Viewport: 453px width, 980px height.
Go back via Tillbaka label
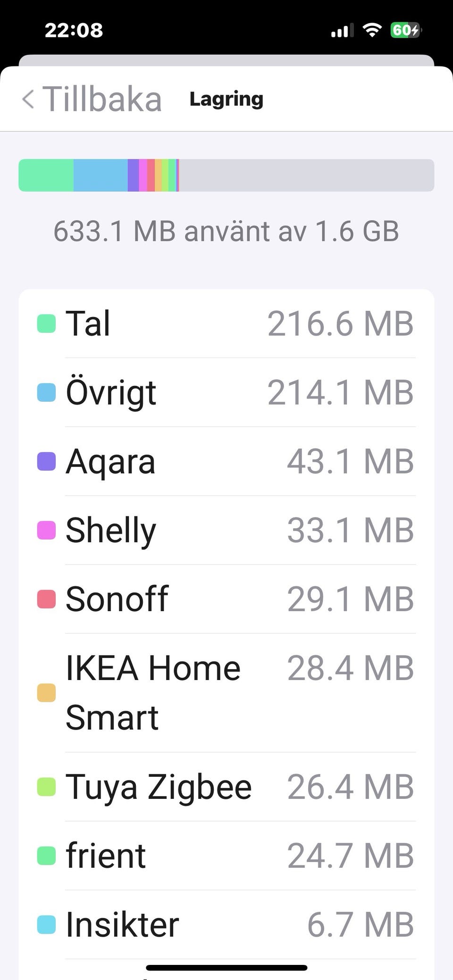(102, 99)
